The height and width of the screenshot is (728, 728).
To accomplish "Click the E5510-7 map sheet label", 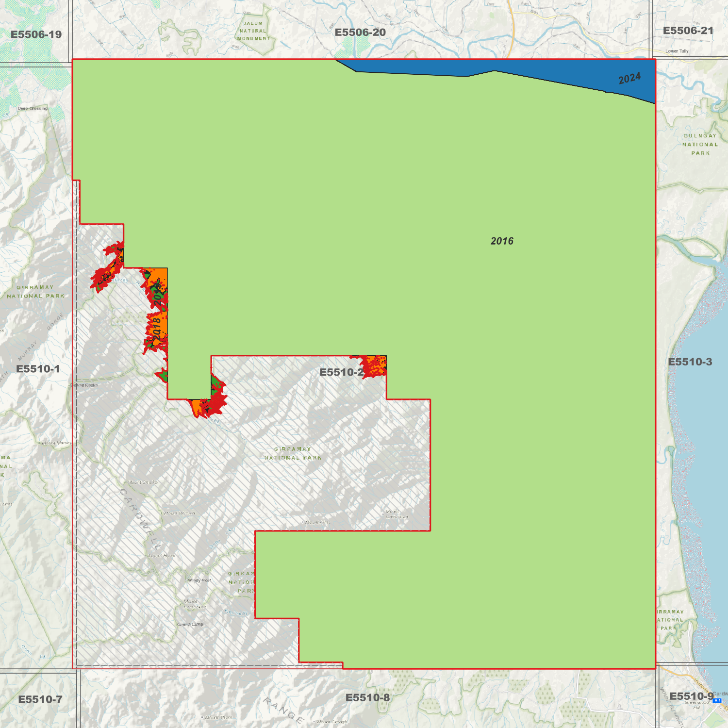I will pyautogui.click(x=40, y=699).
